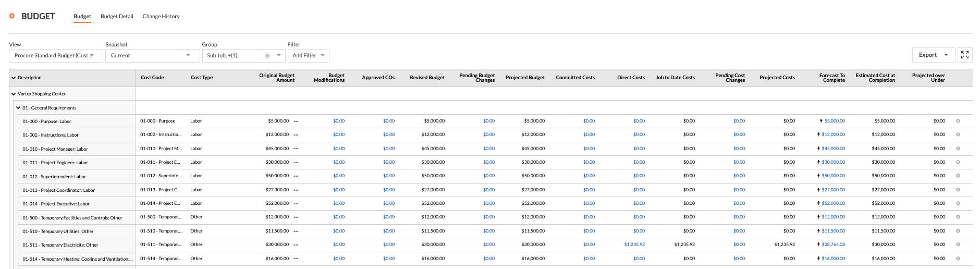Open the Snapshot dropdown showing Current
This screenshot has width=980, height=269.
(x=152, y=56)
